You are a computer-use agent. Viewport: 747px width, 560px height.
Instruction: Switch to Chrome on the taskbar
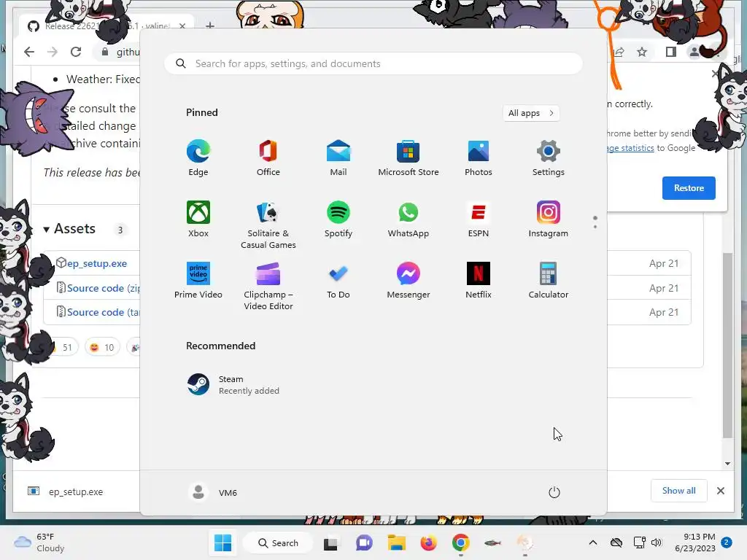(461, 542)
